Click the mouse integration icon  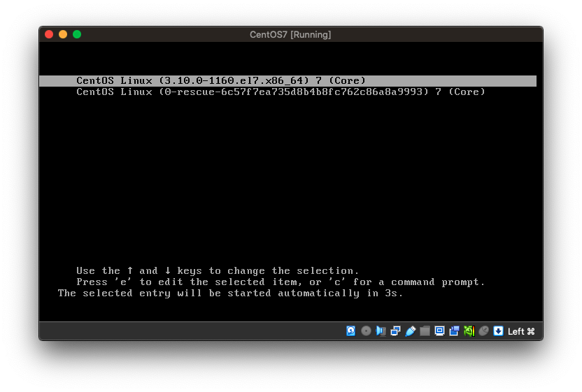[483, 331]
